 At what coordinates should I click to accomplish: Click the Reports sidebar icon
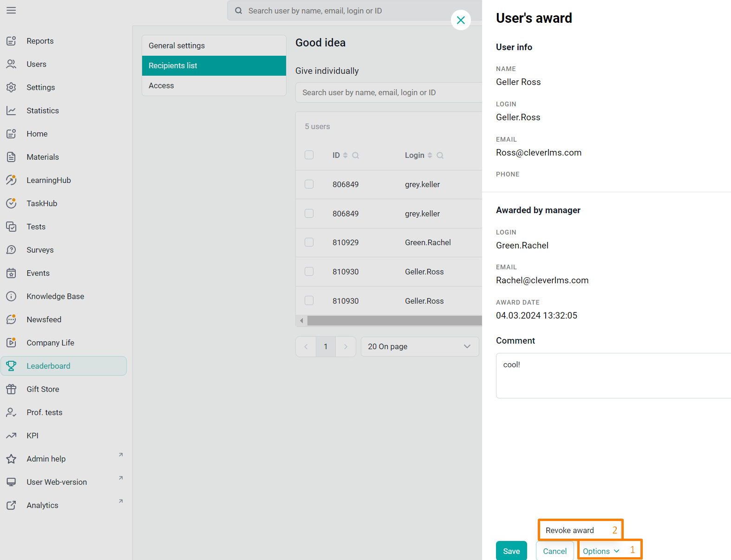[x=11, y=41]
